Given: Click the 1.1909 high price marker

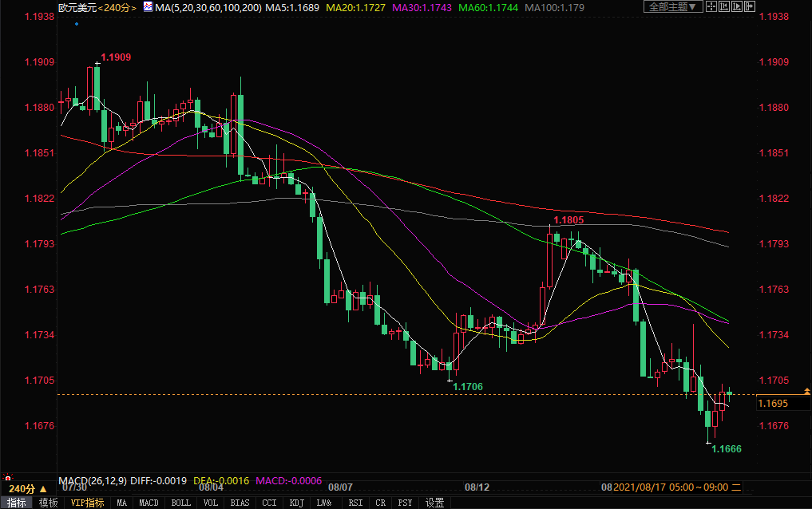Looking at the screenshot, I should pyautogui.click(x=116, y=57).
